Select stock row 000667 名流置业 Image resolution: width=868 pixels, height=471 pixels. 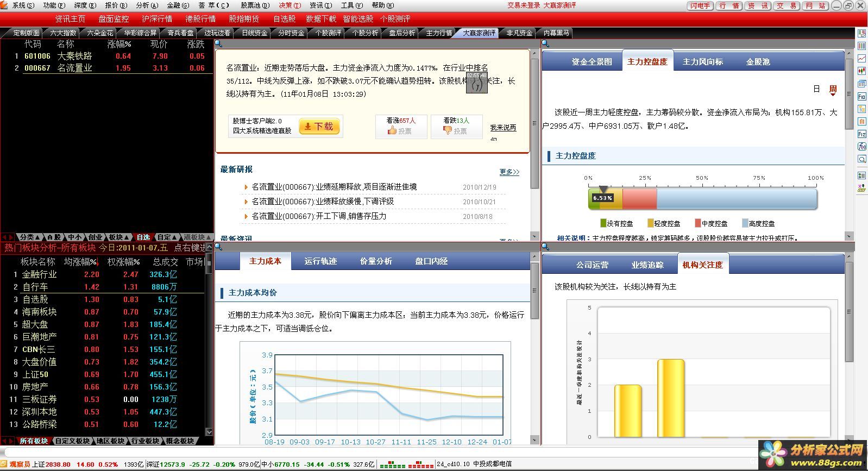coord(107,68)
